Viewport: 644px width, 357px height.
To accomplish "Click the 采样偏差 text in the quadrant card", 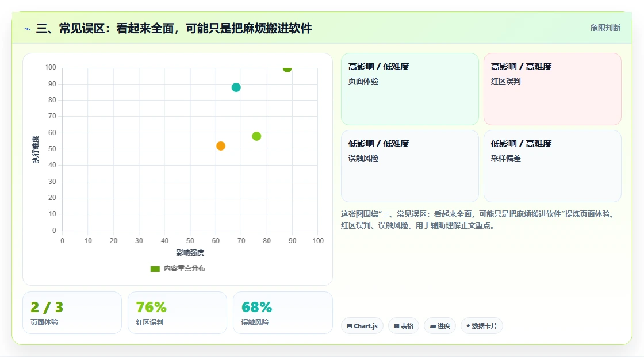I will pos(505,158).
